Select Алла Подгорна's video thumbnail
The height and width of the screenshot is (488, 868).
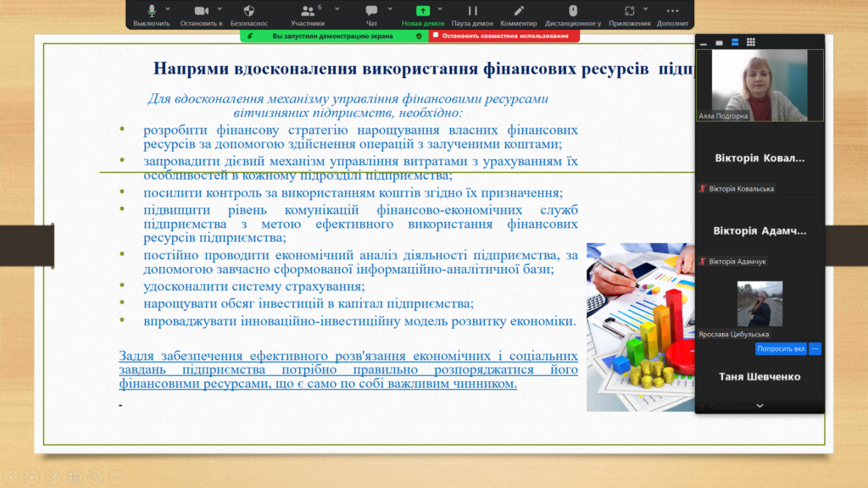759,86
